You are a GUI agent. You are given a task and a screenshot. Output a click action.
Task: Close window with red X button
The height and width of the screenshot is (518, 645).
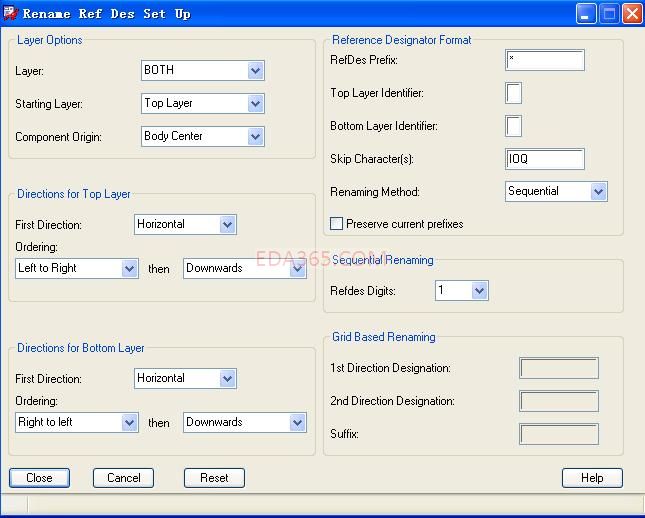632,14
